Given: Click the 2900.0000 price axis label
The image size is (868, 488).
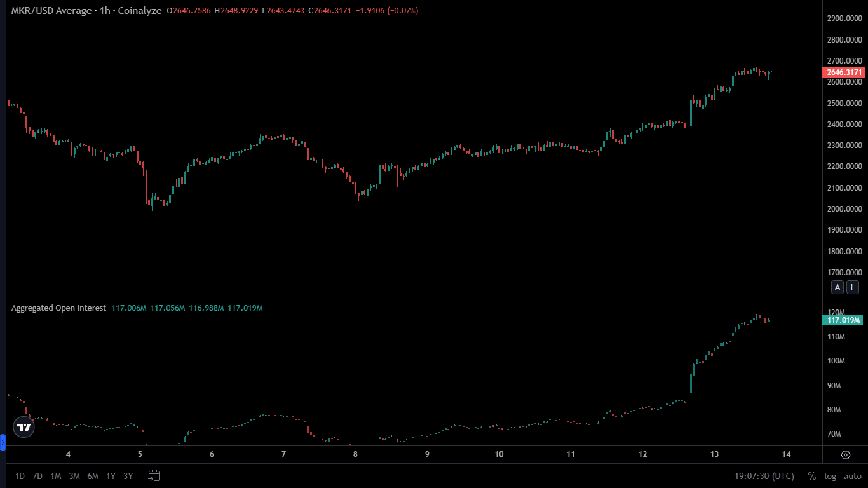Looking at the screenshot, I should pyautogui.click(x=844, y=18).
